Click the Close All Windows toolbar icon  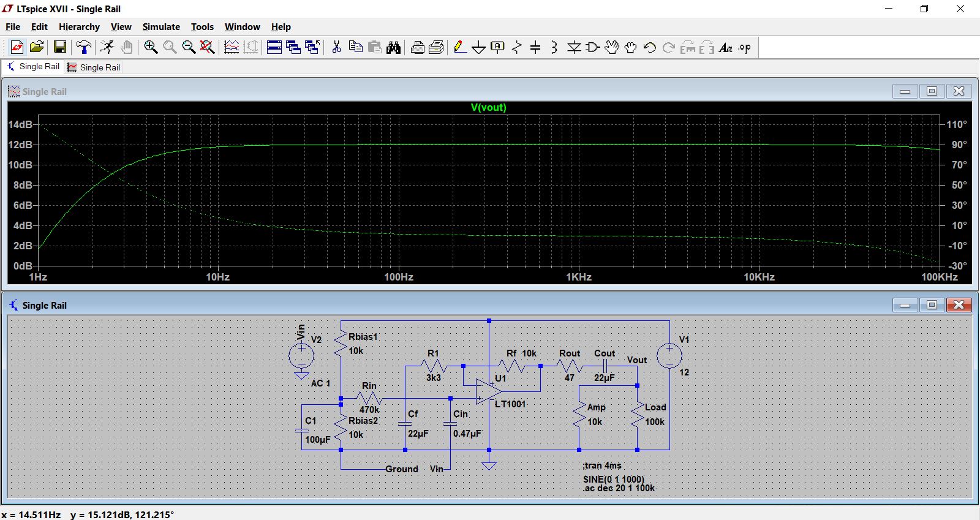[x=312, y=47]
